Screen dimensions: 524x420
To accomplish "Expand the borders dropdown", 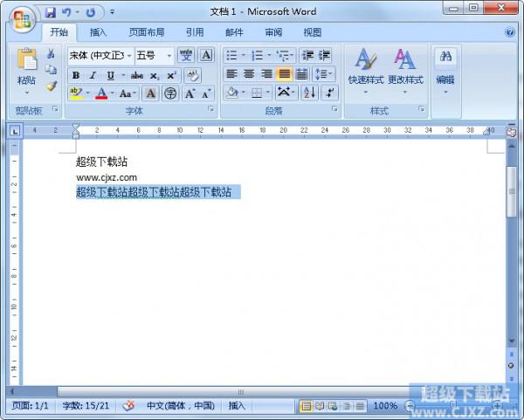I will pyautogui.click(x=268, y=93).
